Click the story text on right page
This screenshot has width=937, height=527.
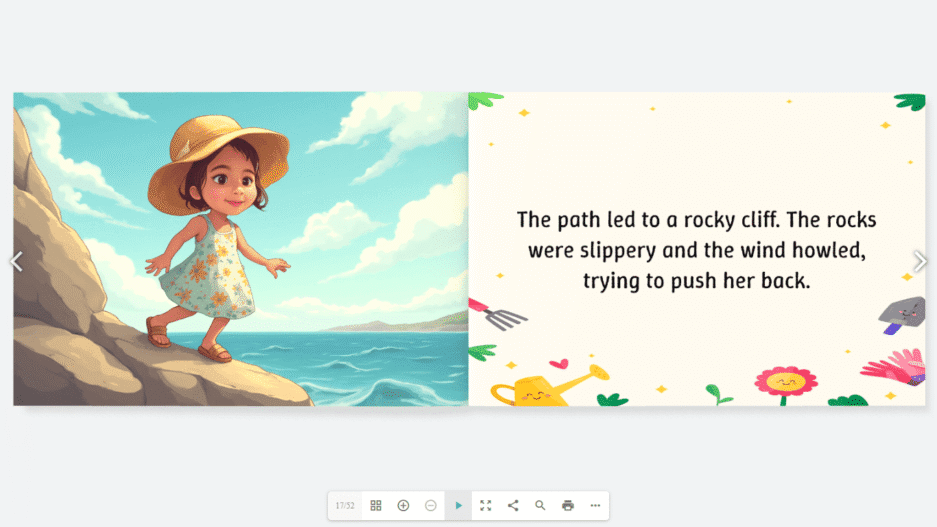[697, 250]
